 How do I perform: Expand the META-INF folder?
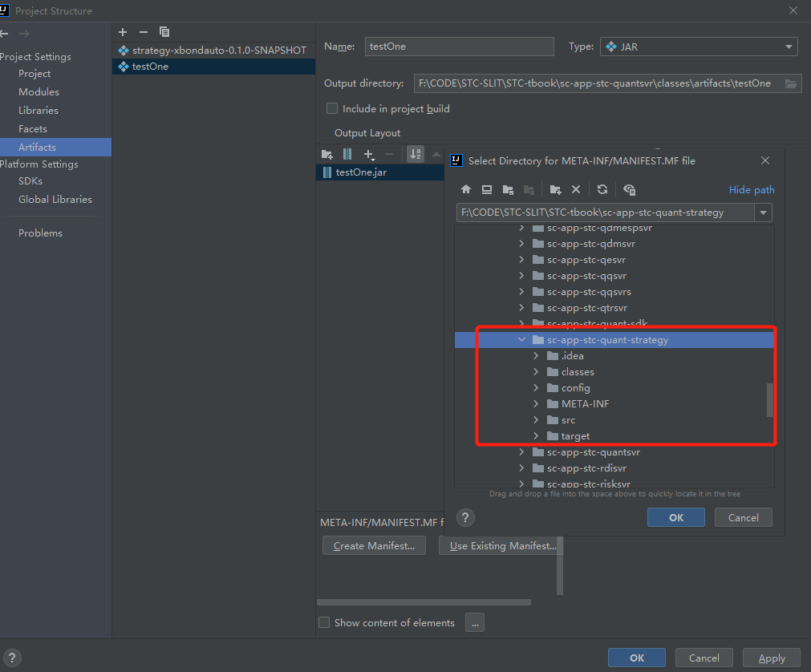[x=536, y=403]
